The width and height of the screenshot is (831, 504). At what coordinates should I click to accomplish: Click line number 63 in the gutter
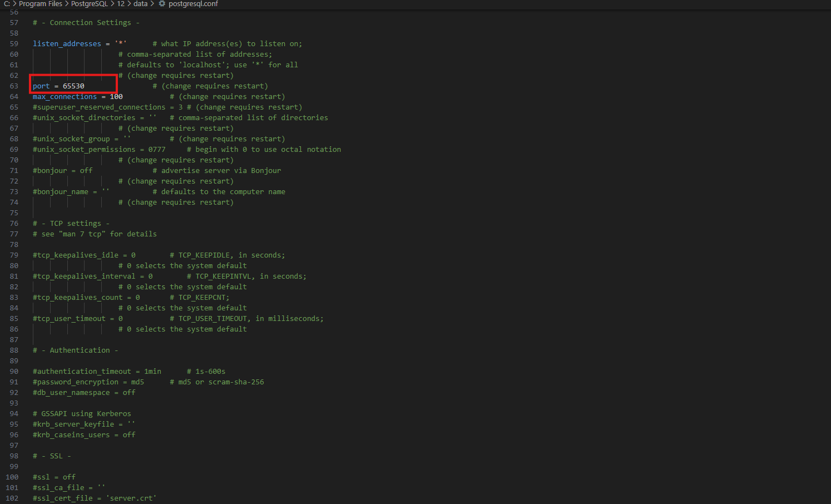click(x=14, y=86)
